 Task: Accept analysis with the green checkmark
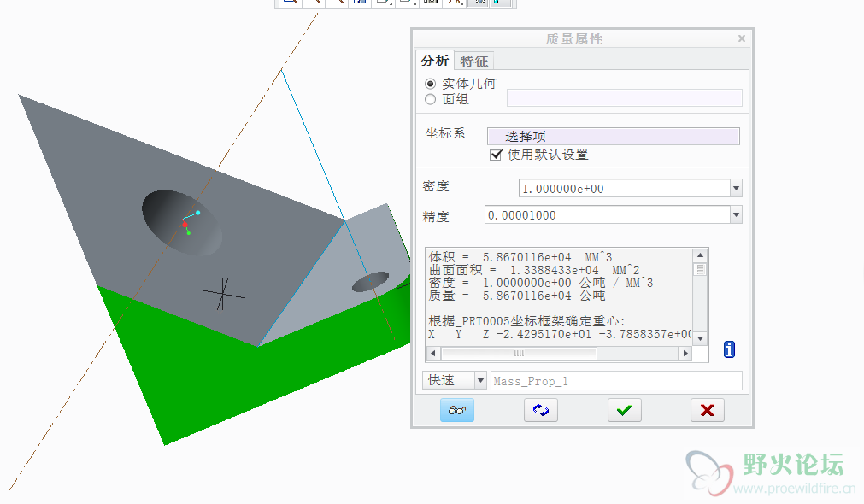tap(625, 410)
